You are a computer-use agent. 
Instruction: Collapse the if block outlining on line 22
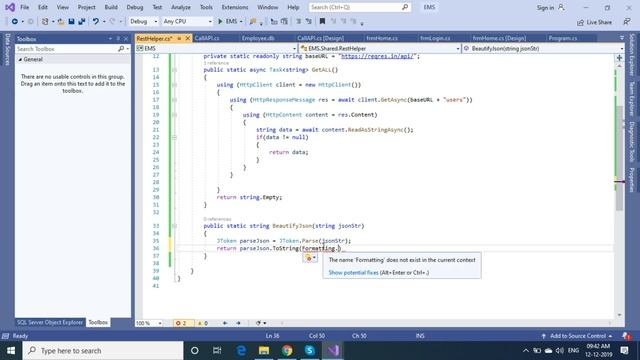click(x=175, y=138)
